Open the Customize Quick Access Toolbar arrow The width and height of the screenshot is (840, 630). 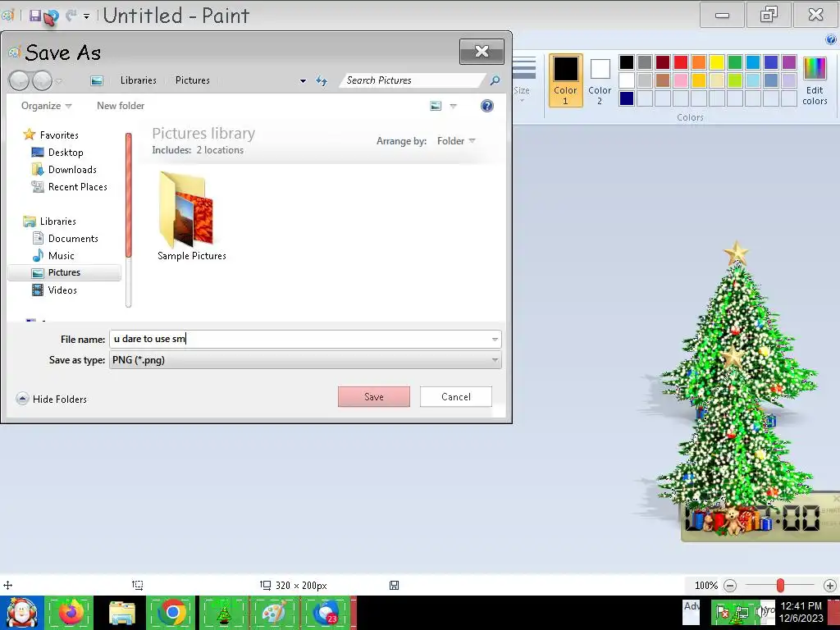[x=86, y=16]
